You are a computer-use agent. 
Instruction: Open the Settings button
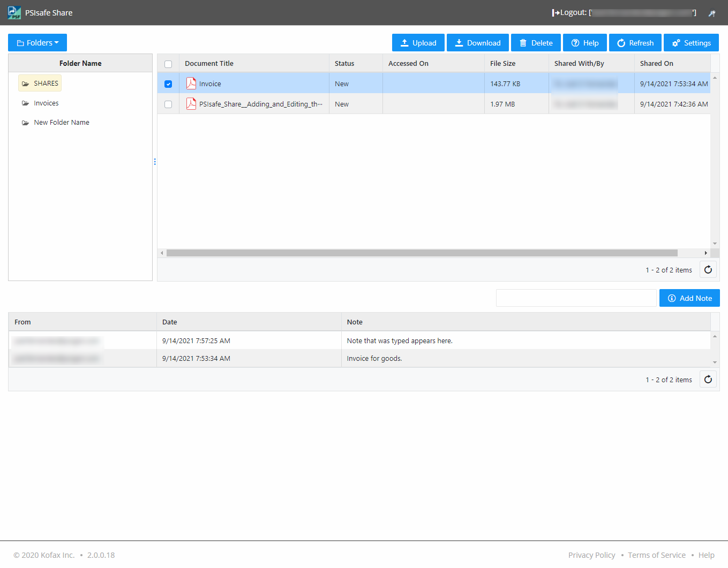[x=691, y=43]
